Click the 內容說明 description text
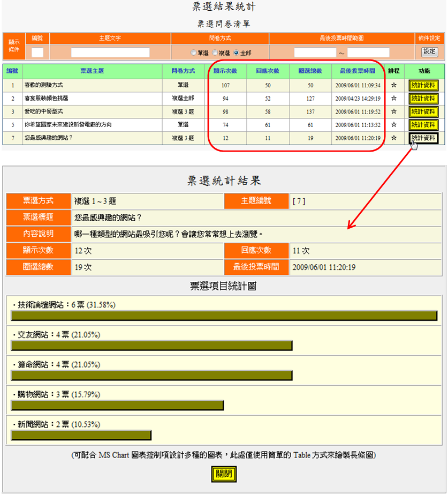Viewport: 448px width, 495px height. point(169,234)
